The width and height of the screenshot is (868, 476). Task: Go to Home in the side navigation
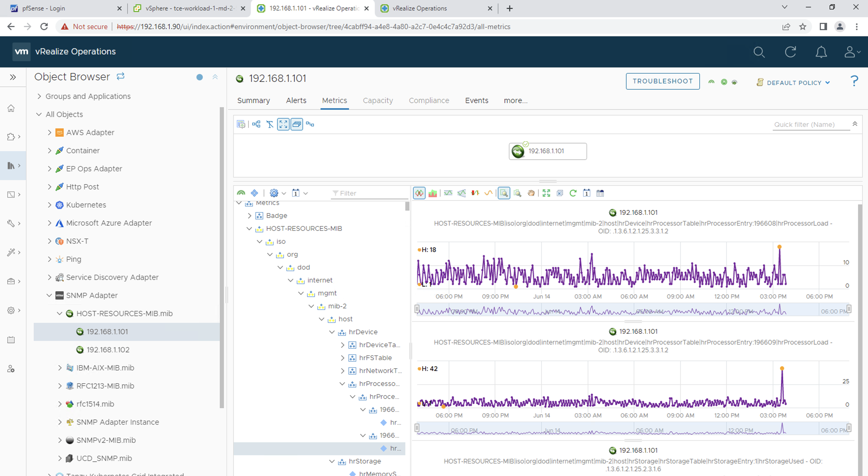11,108
